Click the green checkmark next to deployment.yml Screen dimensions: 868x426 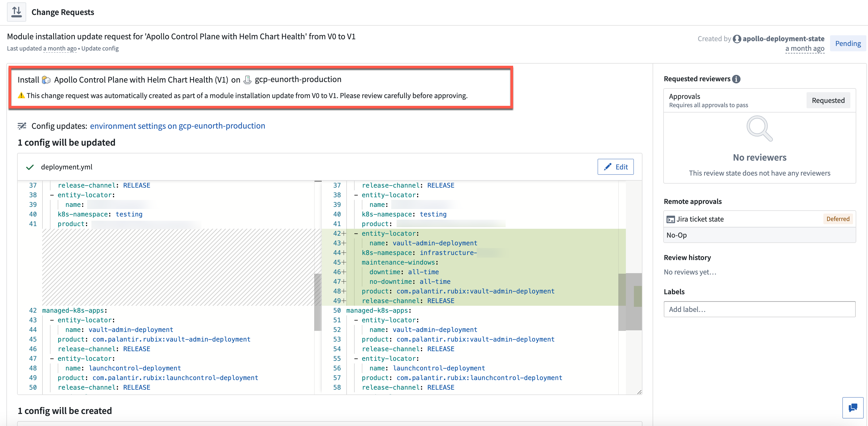pyautogui.click(x=30, y=167)
